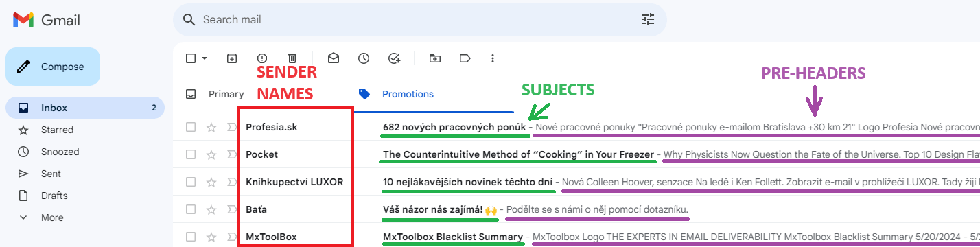
Task: Click the Archive icon in the toolbar
Action: point(232,58)
